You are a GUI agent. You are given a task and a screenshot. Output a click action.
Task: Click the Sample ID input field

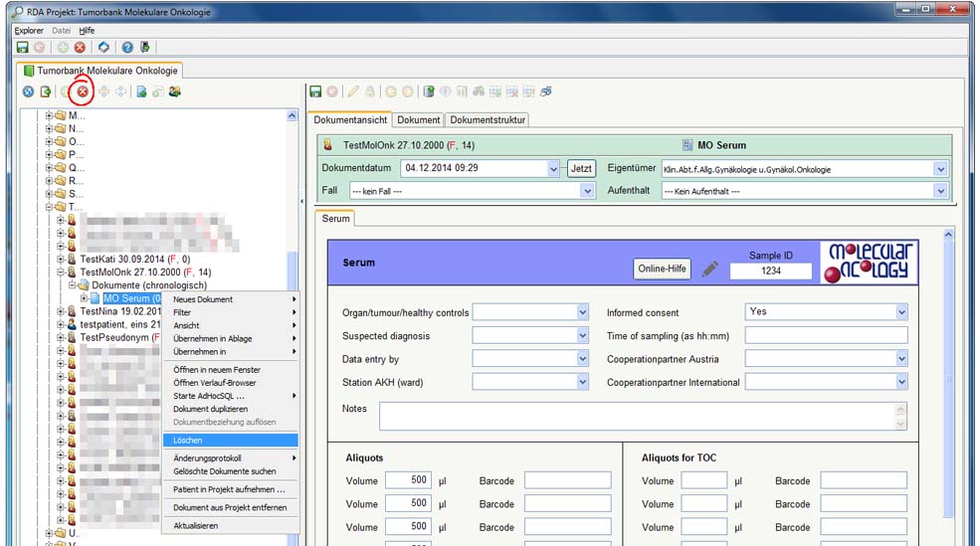point(771,271)
